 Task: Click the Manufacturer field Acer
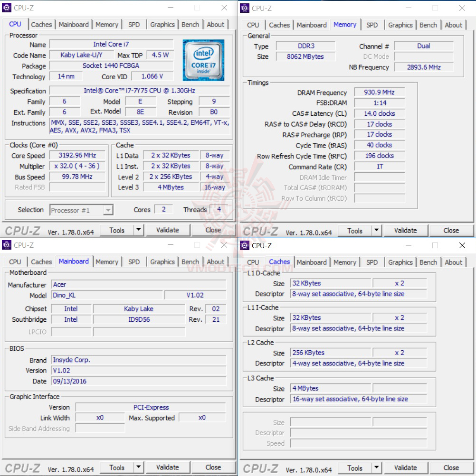click(139, 284)
